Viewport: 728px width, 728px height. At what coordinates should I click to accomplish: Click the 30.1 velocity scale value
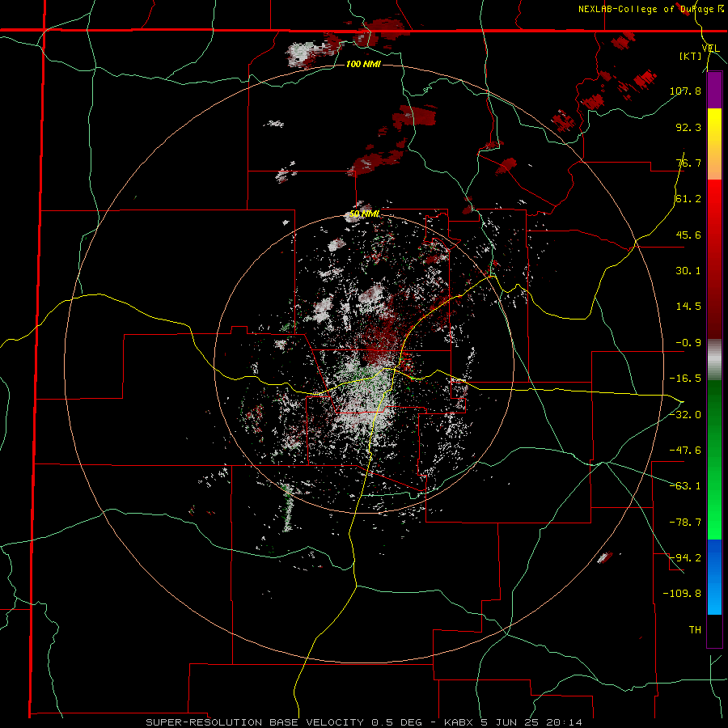[x=688, y=271]
